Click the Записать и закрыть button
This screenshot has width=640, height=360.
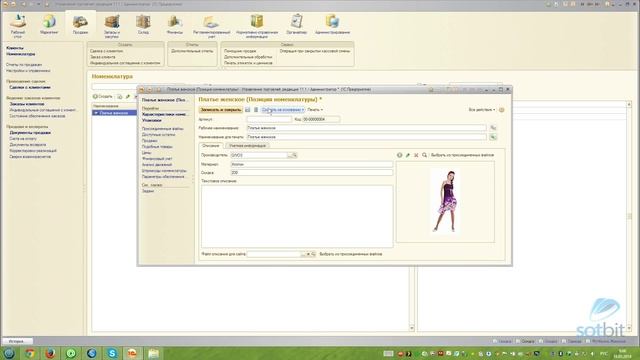coord(220,110)
